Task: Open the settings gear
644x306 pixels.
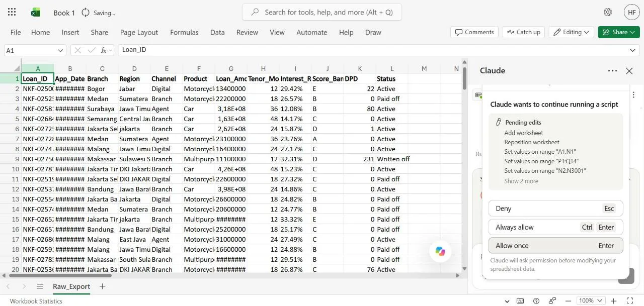Action: point(608,12)
